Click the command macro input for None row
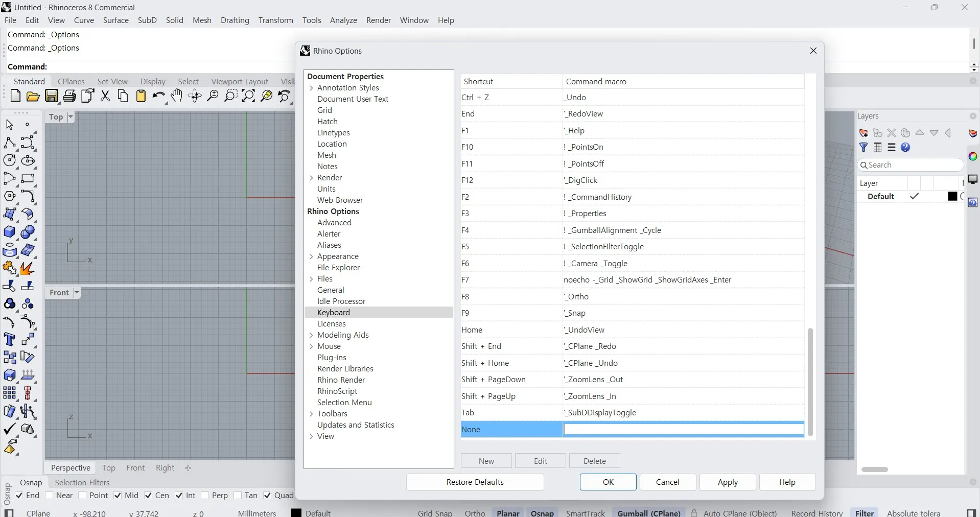980x517 pixels. 684,430
